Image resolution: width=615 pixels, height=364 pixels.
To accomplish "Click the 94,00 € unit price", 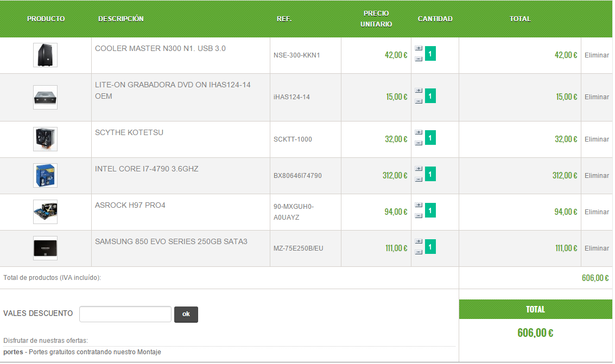I will point(396,212).
